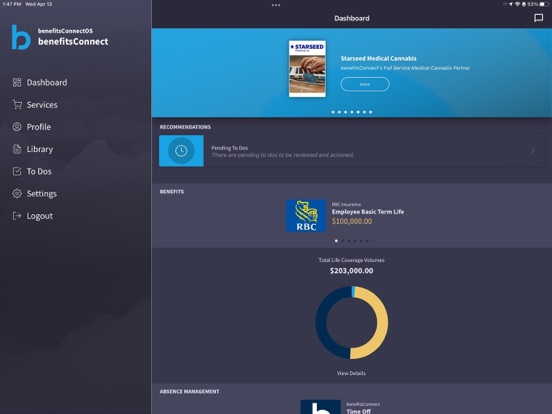Click the Profile person icon

click(x=17, y=127)
